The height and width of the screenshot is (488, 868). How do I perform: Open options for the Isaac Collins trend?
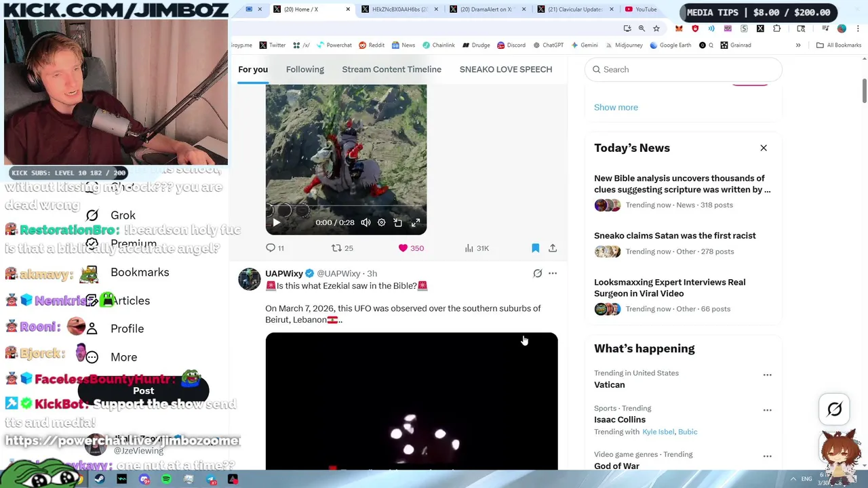tap(767, 410)
